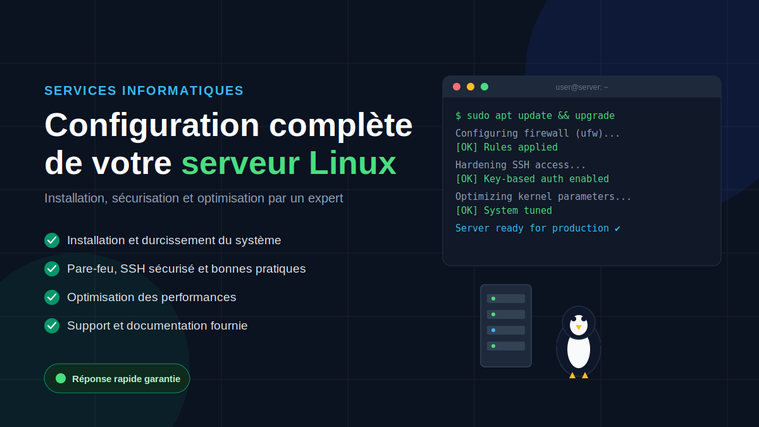Click the Configuring firewall (ufw)... line

tap(537, 133)
